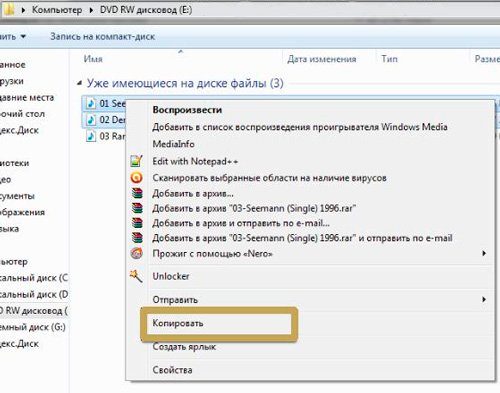Sort by the 'Дата изменения' column header

click(x=322, y=59)
